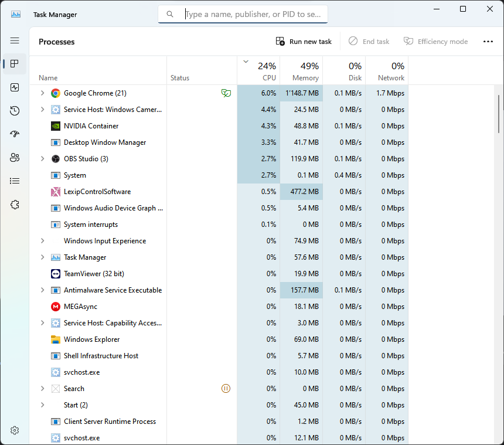Expand Antimalware Service Executable group
Screen dimensions: 504x445
[42, 290]
